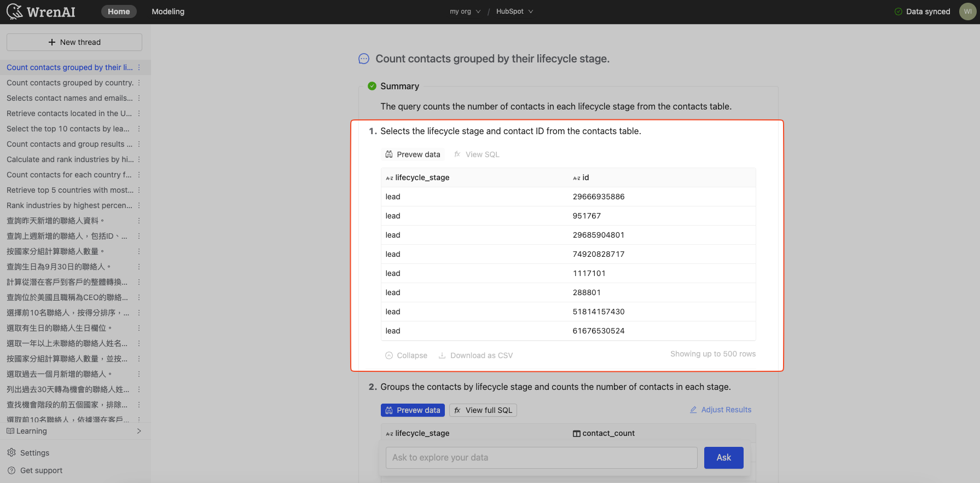Start a New thread
980x483 pixels.
click(74, 42)
